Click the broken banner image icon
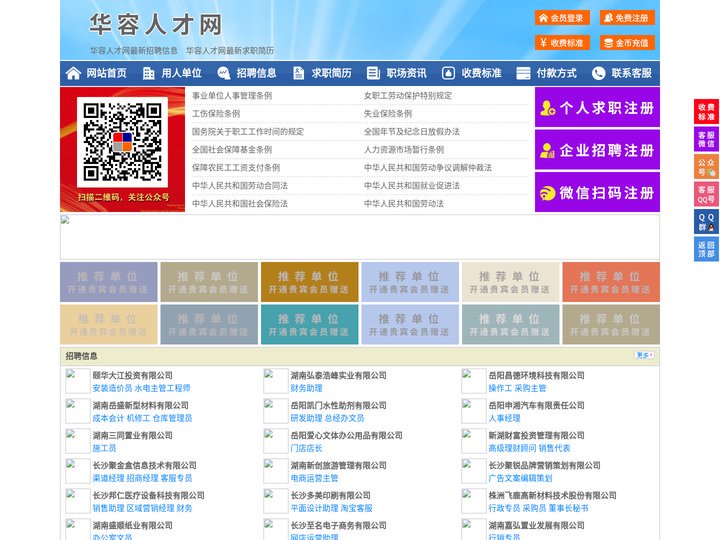Image resolution: width=720 pixels, height=540 pixels. click(65, 220)
